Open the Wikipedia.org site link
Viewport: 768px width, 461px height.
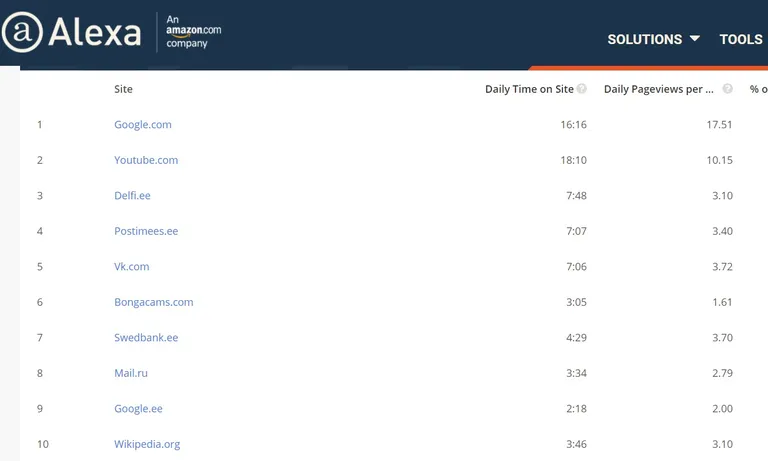coord(147,444)
